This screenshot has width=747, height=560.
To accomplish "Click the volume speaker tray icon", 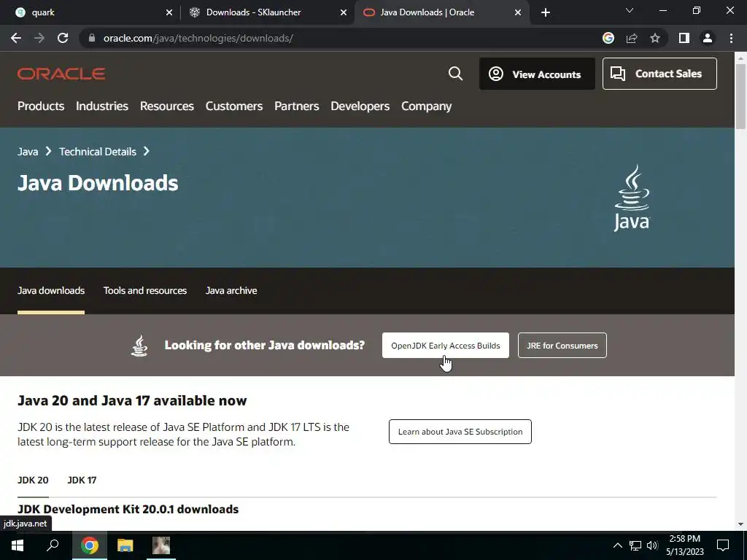I will (652, 545).
